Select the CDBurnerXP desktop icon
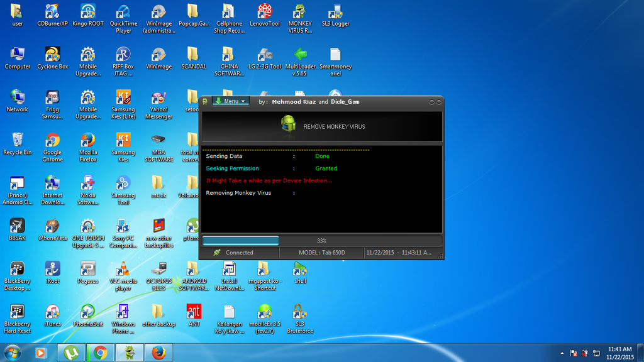 pos(53,16)
